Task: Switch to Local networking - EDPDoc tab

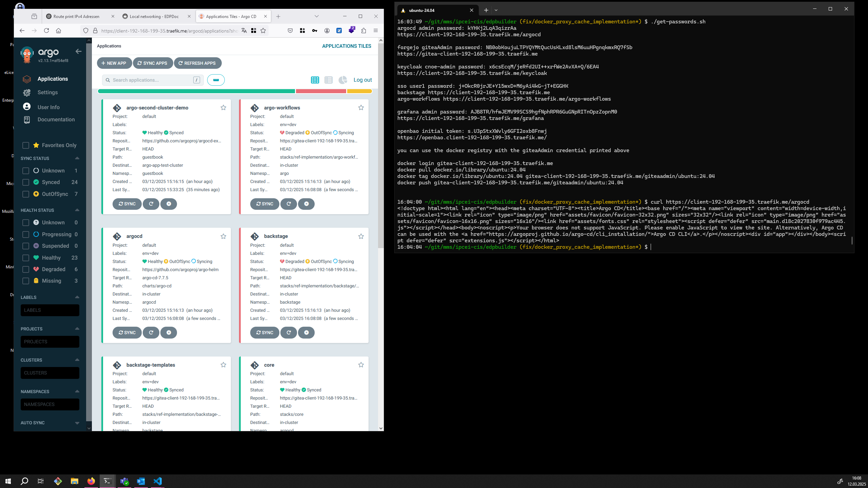Action: pyautogui.click(x=157, y=16)
